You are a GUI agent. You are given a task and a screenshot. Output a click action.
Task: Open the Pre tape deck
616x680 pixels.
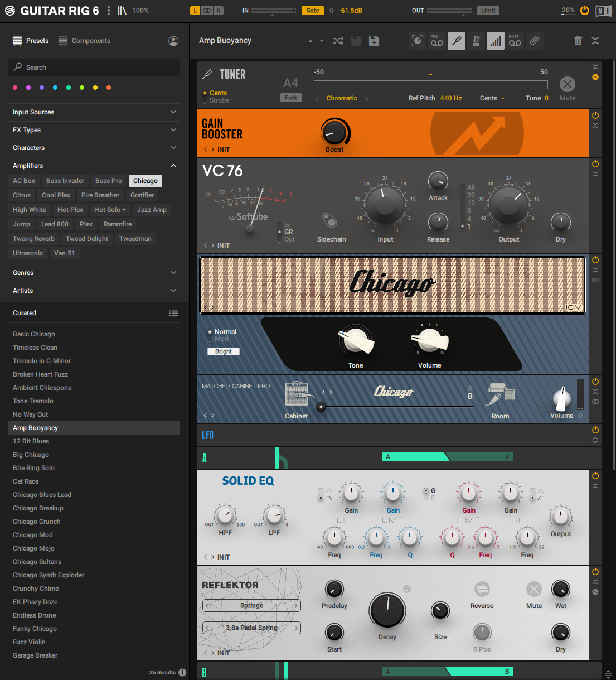pos(437,41)
